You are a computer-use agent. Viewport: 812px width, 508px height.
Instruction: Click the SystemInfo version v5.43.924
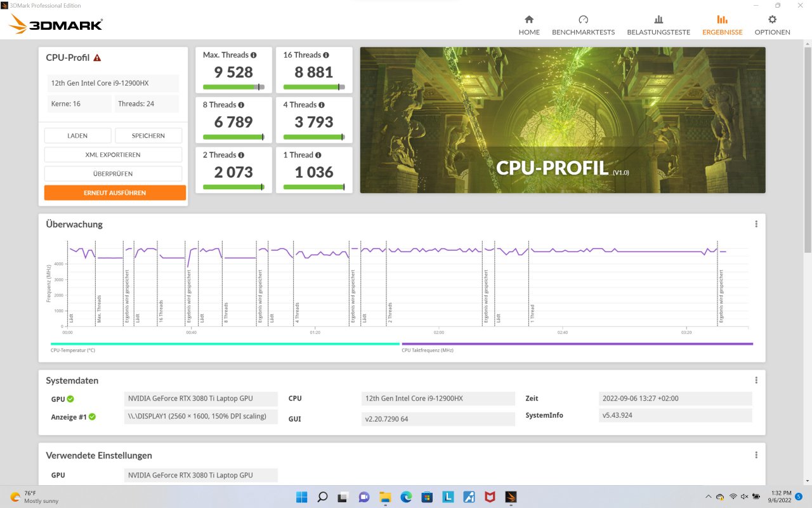[x=676, y=415]
